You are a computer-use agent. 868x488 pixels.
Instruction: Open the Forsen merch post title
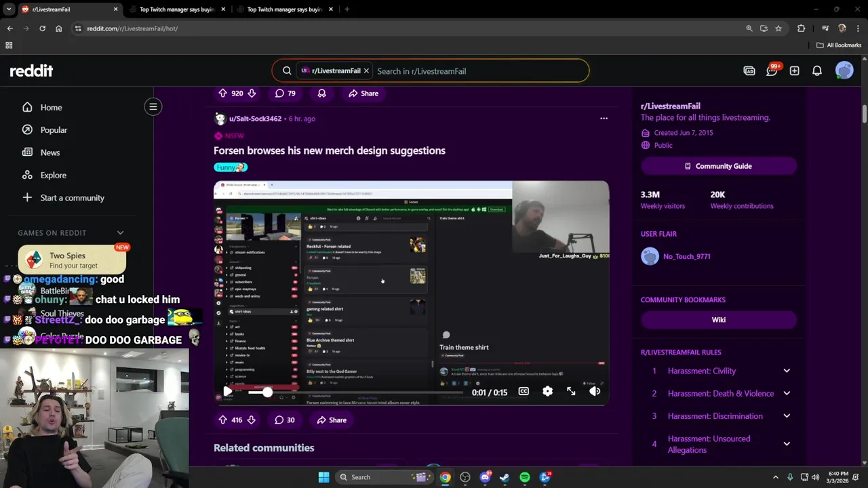point(330,150)
